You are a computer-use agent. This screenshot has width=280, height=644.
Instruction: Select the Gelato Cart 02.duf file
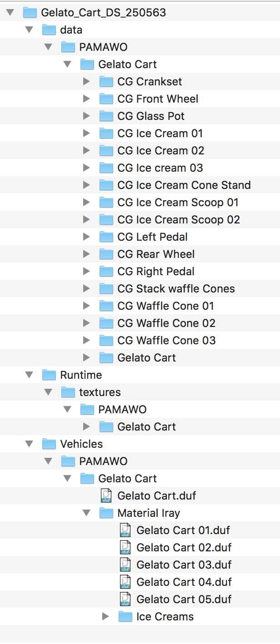point(184,547)
